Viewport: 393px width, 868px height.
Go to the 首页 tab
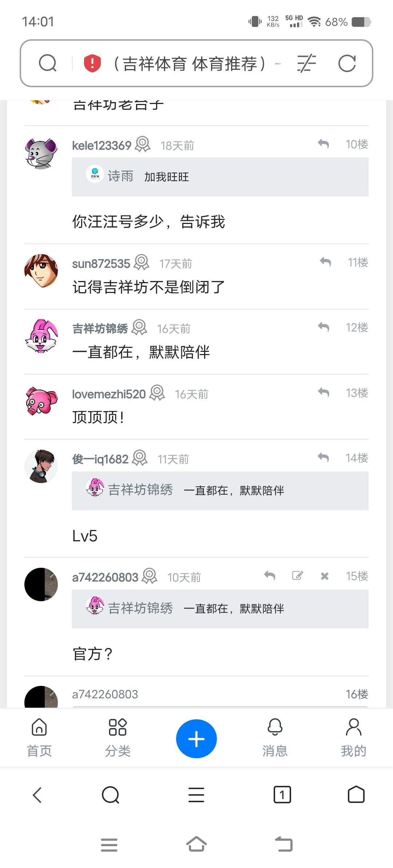point(39,738)
